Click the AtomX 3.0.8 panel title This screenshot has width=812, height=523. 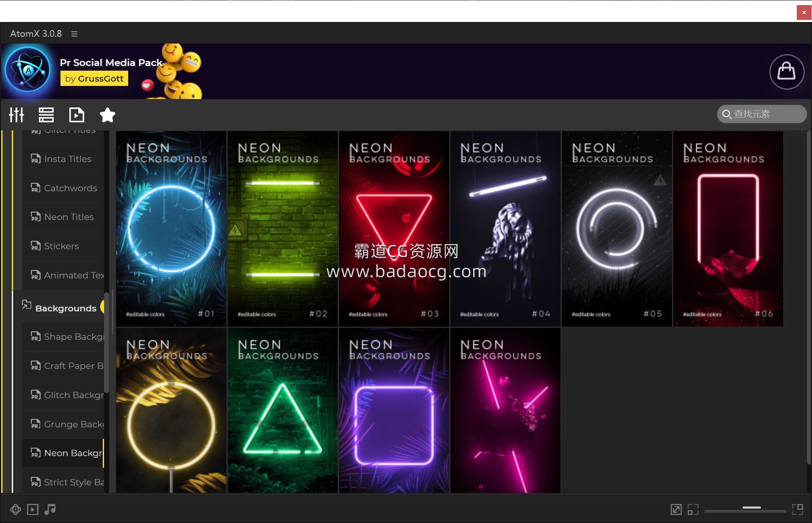(x=36, y=34)
